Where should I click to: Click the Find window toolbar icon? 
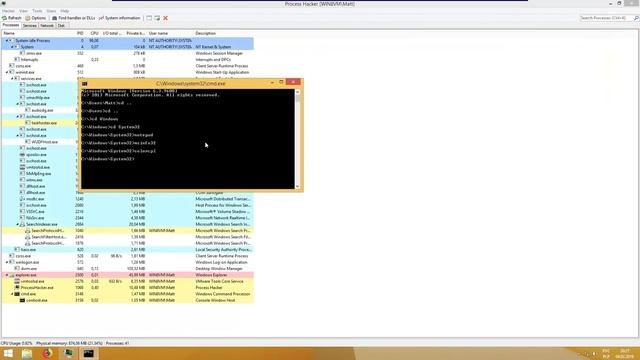149,18
